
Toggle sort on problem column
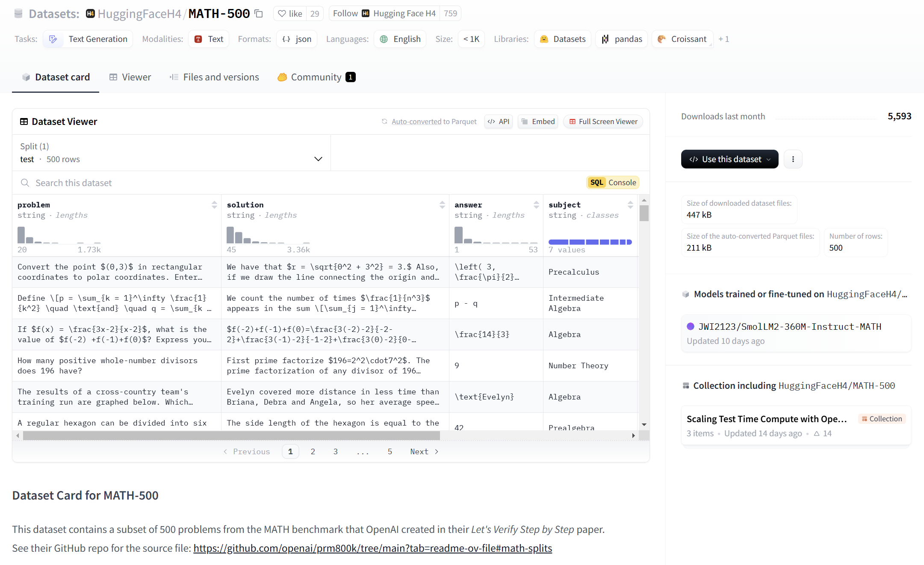(x=214, y=205)
